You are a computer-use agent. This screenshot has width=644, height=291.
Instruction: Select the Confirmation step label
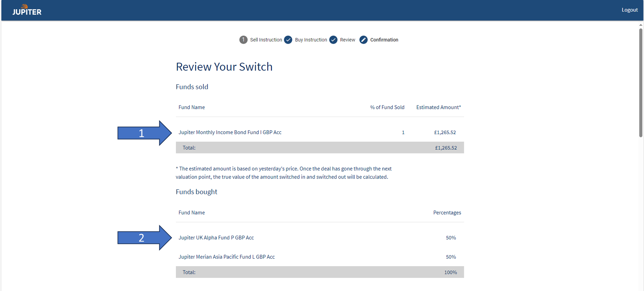coord(384,40)
